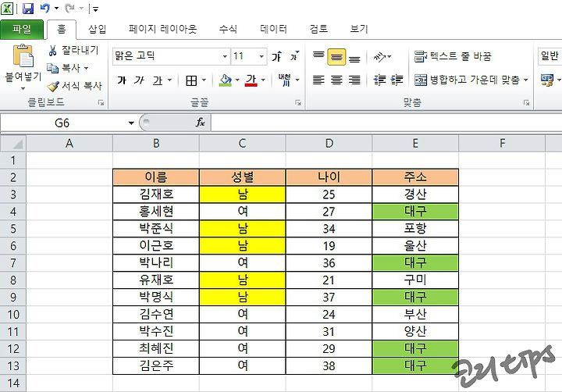Open the 글꼴 dialog launcher
Image resolution: width=562 pixels, height=392 pixels.
[x=298, y=103]
